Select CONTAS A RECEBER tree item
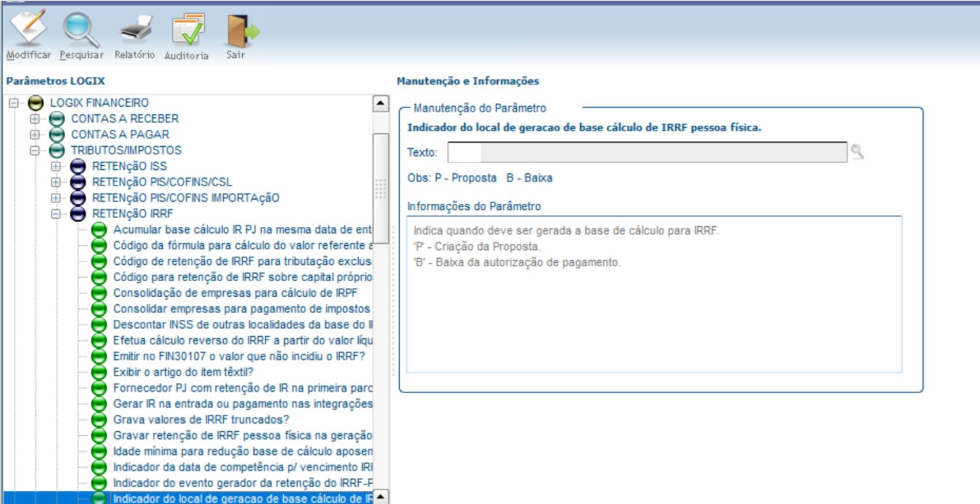Image resolution: width=980 pixels, height=504 pixels. pos(125,119)
